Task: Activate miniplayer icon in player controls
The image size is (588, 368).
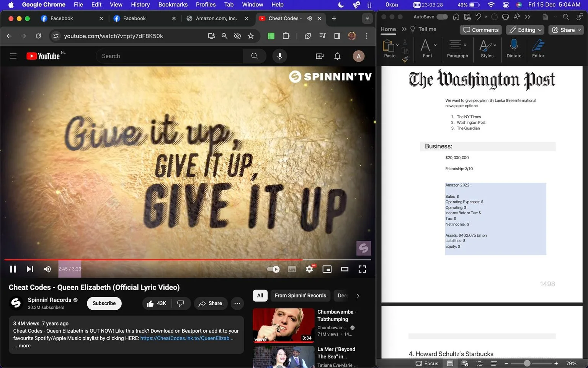Action: click(x=327, y=269)
